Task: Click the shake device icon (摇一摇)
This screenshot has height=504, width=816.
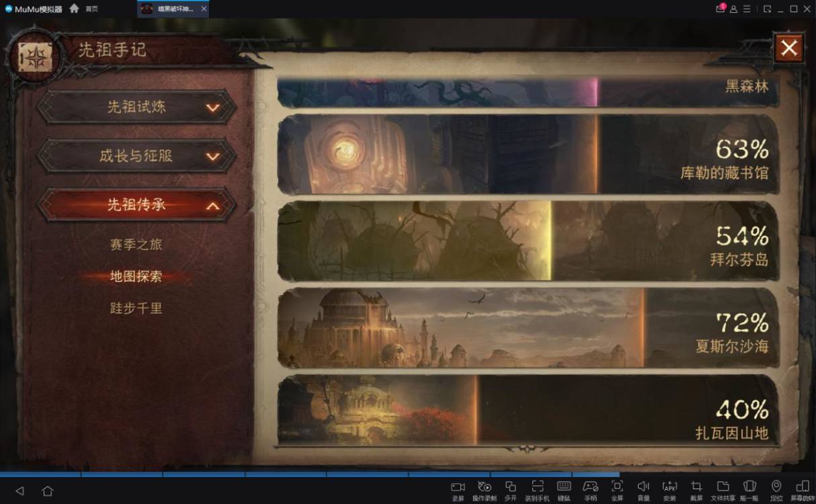Action: point(749,490)
